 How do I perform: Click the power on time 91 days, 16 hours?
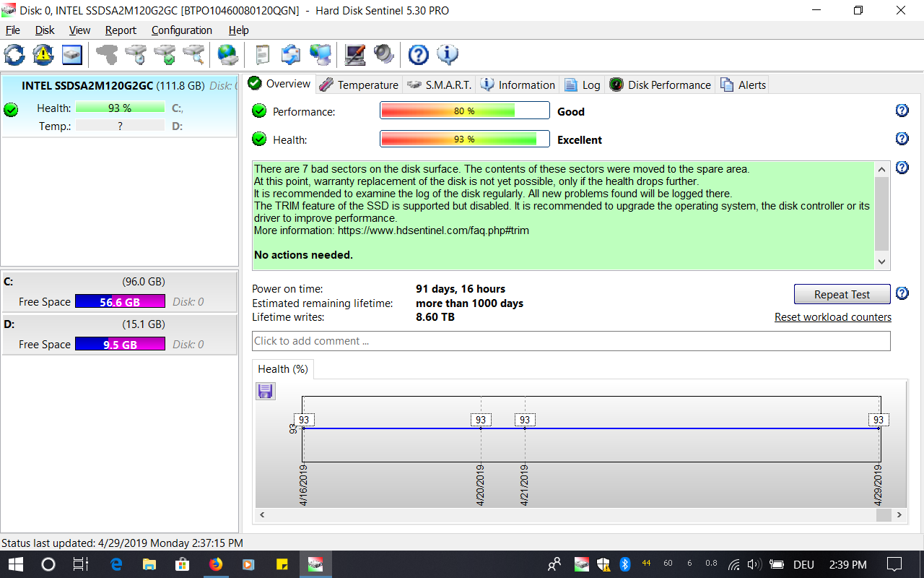click(461, 289)
